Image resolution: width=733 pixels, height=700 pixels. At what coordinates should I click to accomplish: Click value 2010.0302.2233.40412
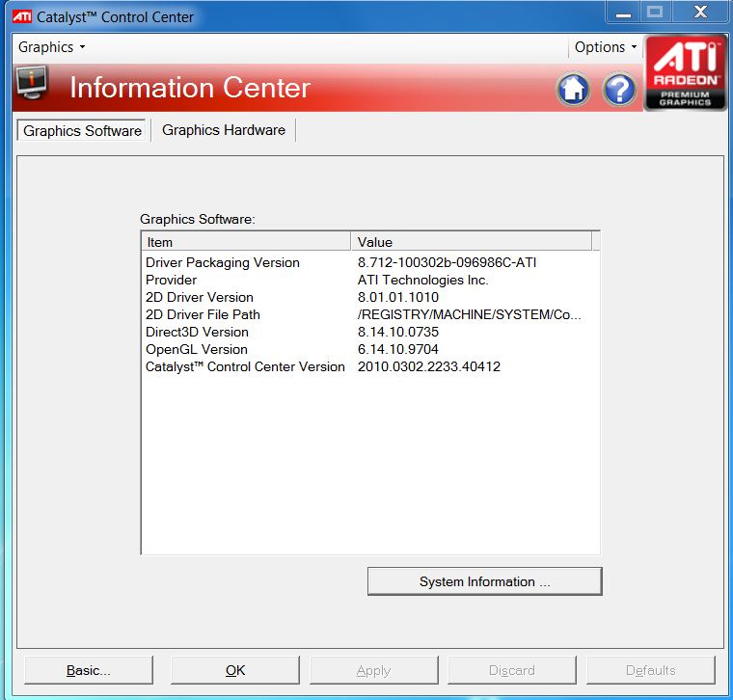pyautogui.click(x=429, y=366)
